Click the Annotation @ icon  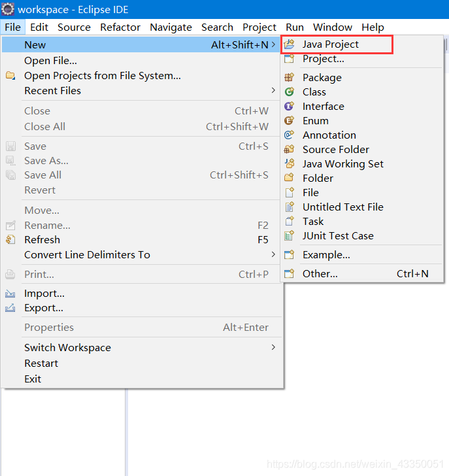point(289,135)
